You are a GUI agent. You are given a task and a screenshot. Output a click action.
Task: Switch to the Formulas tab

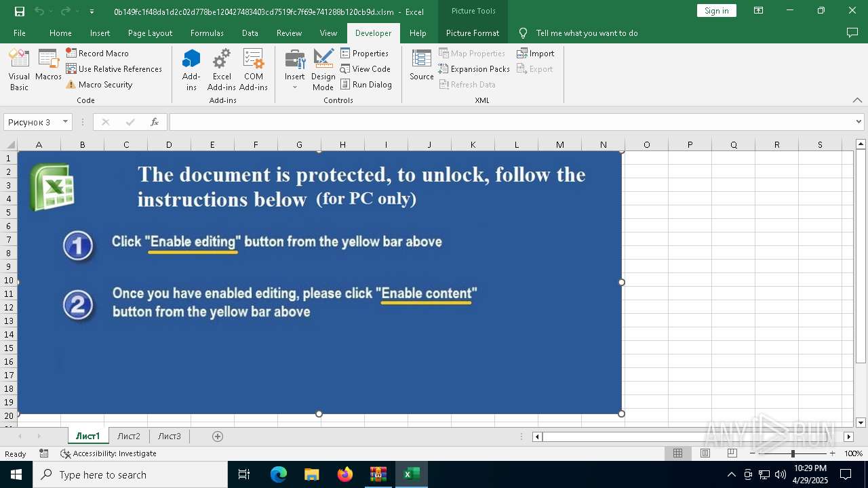[x=207, y=33]
